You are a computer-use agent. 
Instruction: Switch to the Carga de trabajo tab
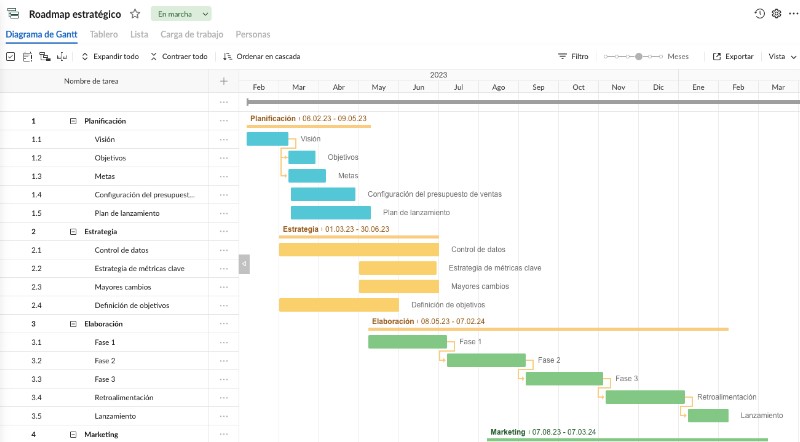pyautogui.click(x=192, y=34)
